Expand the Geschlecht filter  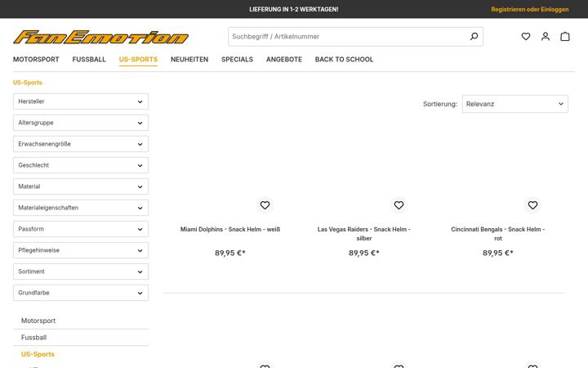click(81, 165)
